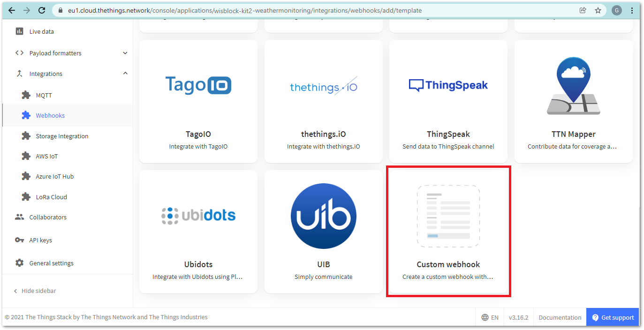Go to API keys page
Screen dimensions: 644x330
click(x=40, y=240)
